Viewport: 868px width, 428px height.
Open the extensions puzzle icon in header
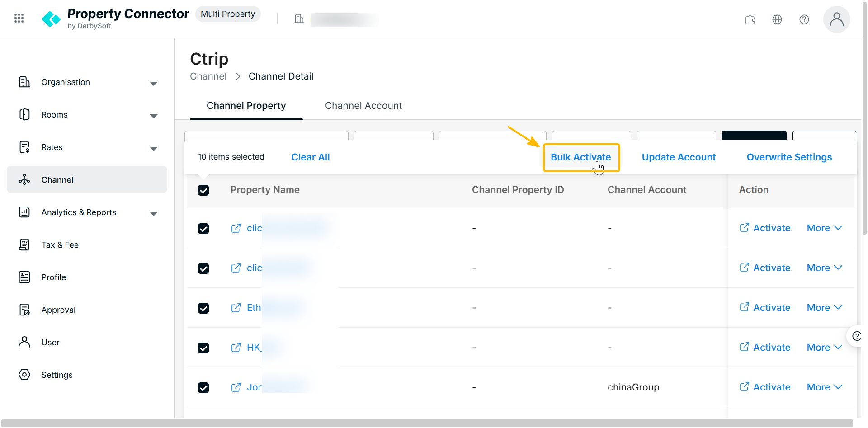click(x=750, y=19)
